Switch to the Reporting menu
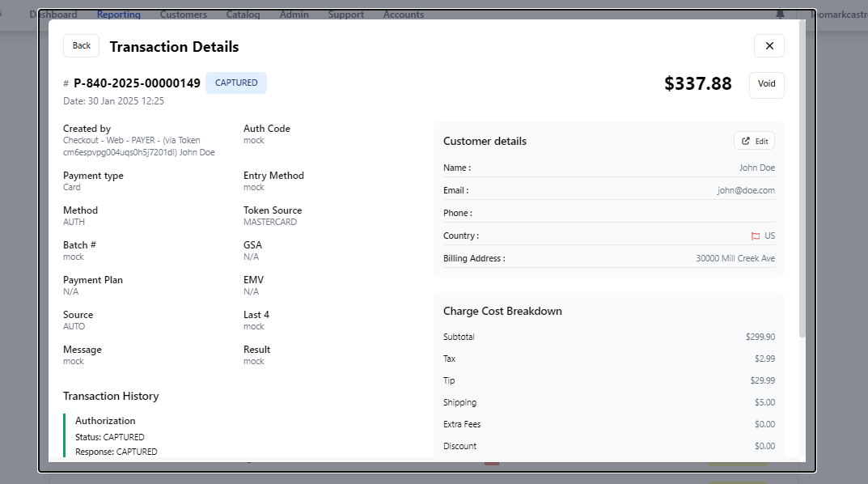The width and height of the screenshot is (868, 484). [x=118, y=15]
